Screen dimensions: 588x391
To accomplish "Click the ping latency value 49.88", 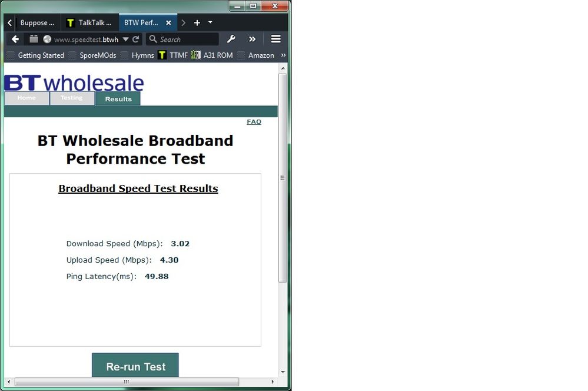I will pos(157,277).
